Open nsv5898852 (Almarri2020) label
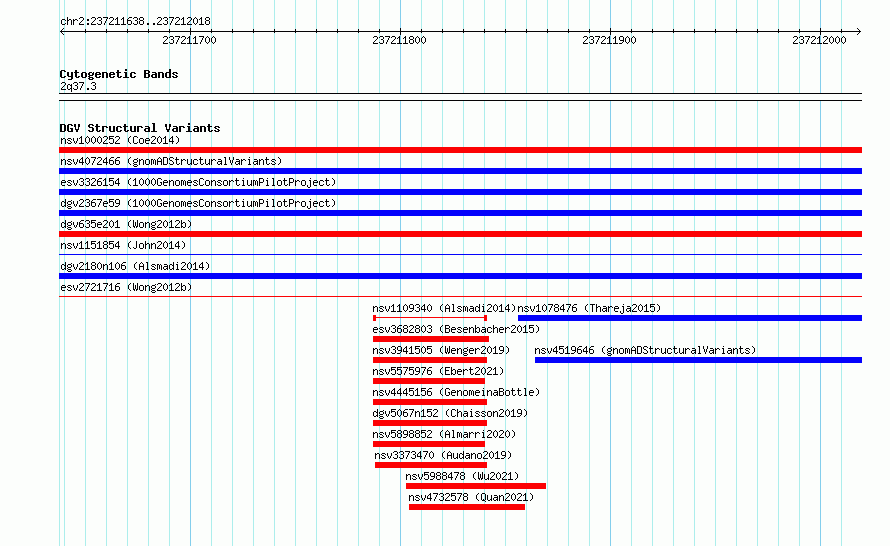 click(x=444, y=434)
